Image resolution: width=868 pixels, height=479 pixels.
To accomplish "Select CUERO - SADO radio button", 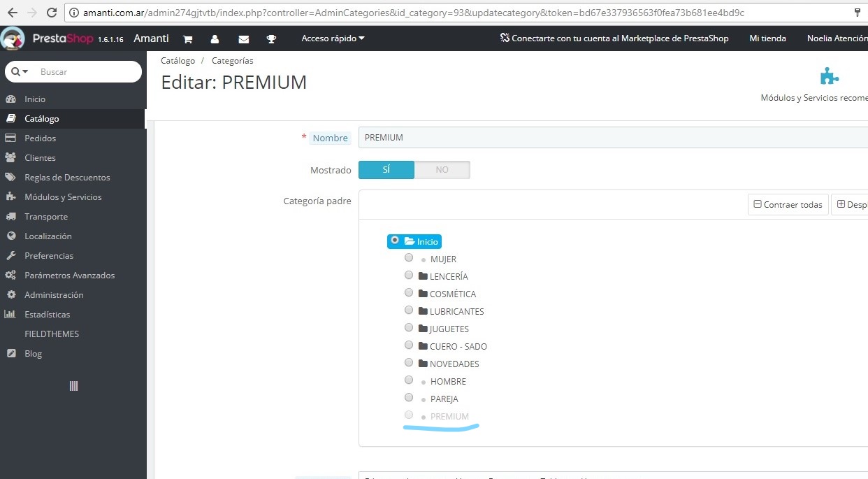I will coord(409,345).
